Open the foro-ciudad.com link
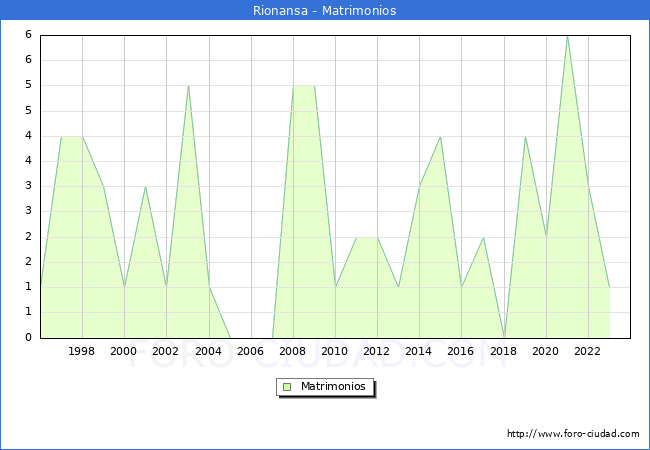This screenshot has width=650, height=450. pyautogui.click(x=573, y=434)
